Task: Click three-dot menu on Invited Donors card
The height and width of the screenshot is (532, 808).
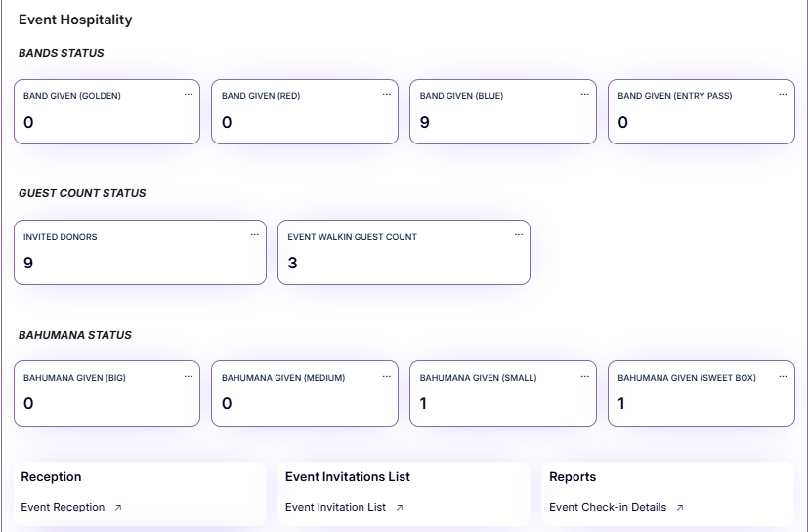Action: point(254,235)
